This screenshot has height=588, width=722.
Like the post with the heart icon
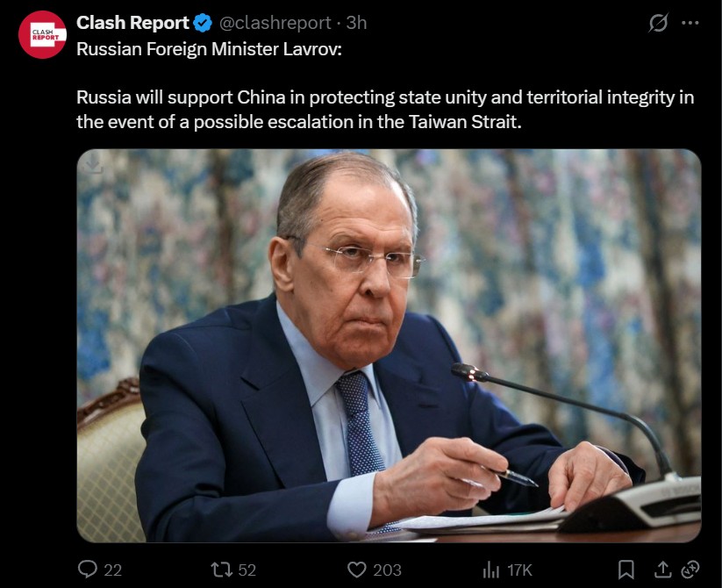[356, 570]
